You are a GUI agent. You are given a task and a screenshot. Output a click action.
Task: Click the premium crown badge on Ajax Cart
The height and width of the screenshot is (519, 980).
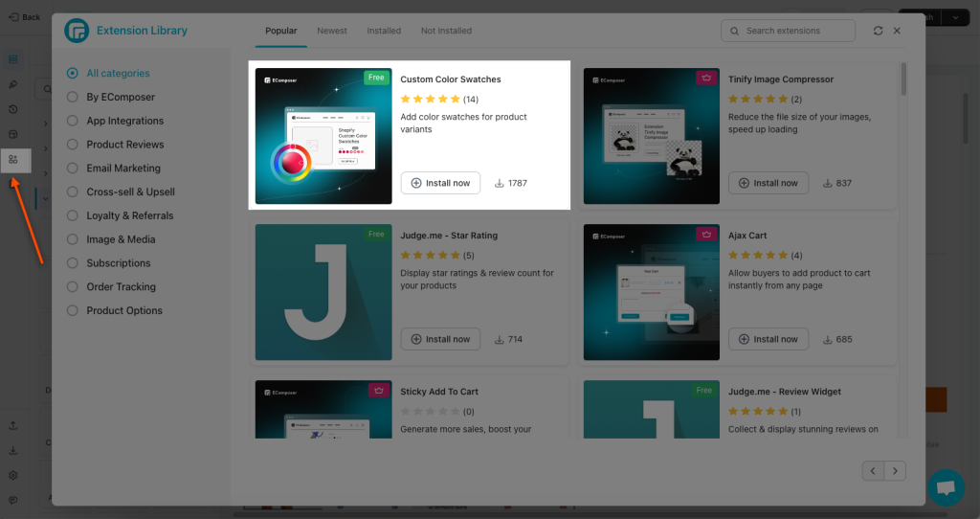[706, 235]
